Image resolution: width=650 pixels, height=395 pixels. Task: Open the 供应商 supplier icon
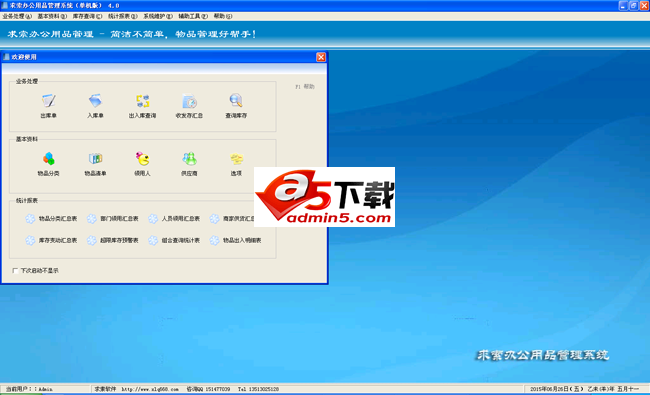coord(189,158)
